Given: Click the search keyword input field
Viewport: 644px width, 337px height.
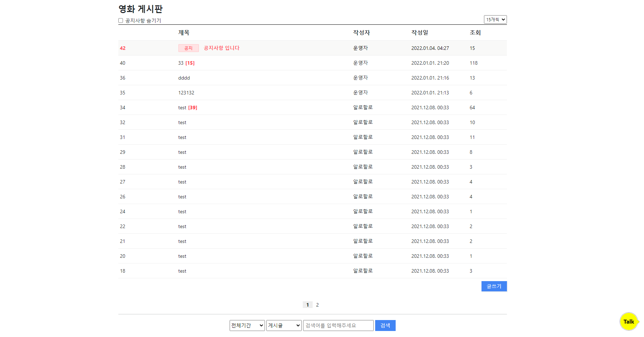Looking at the screenshot, I should (x=338, y=325).
